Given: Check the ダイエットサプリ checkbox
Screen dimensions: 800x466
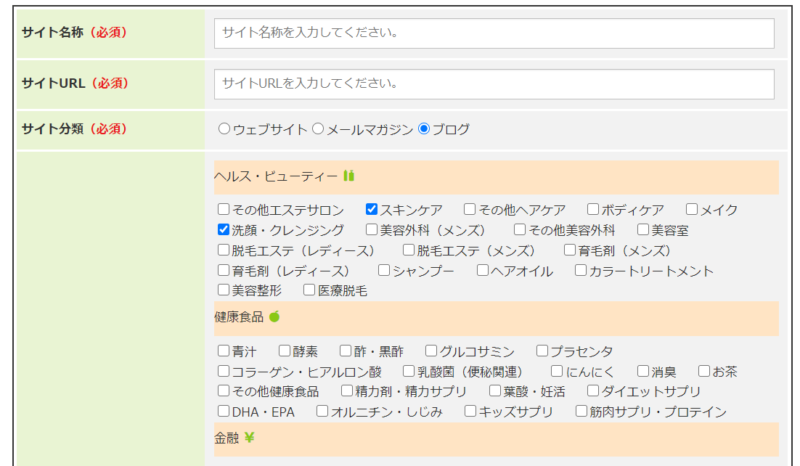Looking at the screenshot, I should pos(593,390).
